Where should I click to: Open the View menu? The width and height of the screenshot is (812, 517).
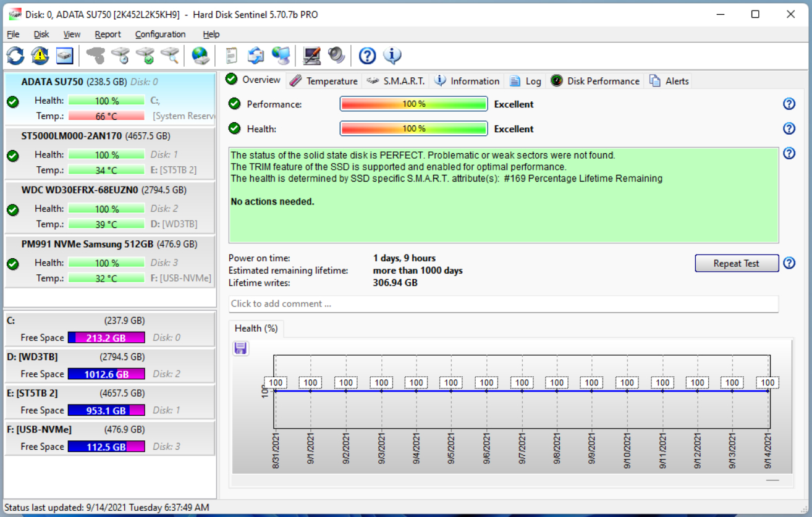pyautogui.click(x=72, y=34)
